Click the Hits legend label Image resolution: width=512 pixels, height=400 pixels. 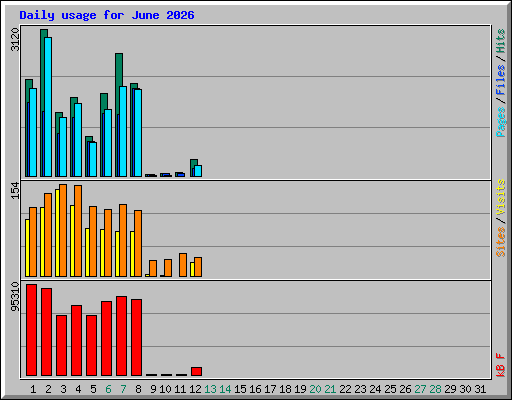coord(500,41)
